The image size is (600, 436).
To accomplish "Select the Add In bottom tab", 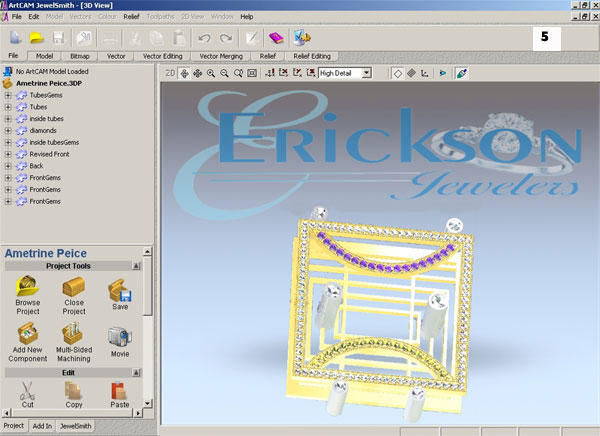I will 42,426.
